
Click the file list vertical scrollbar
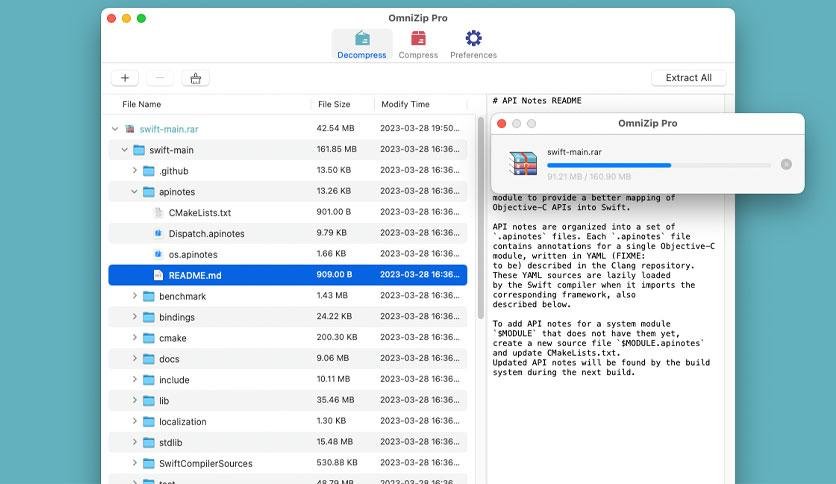click(480, 218)
